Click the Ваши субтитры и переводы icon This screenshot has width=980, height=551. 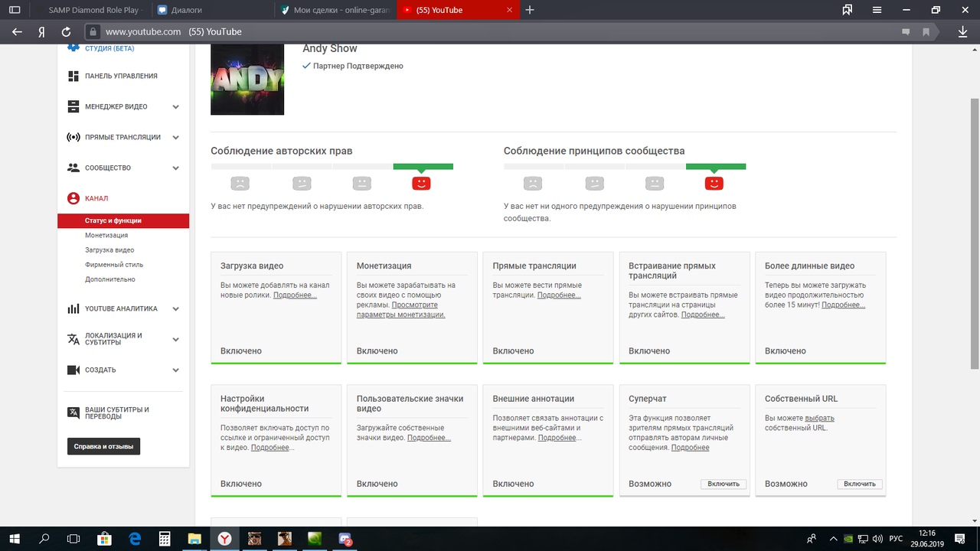tap(73, 413)
